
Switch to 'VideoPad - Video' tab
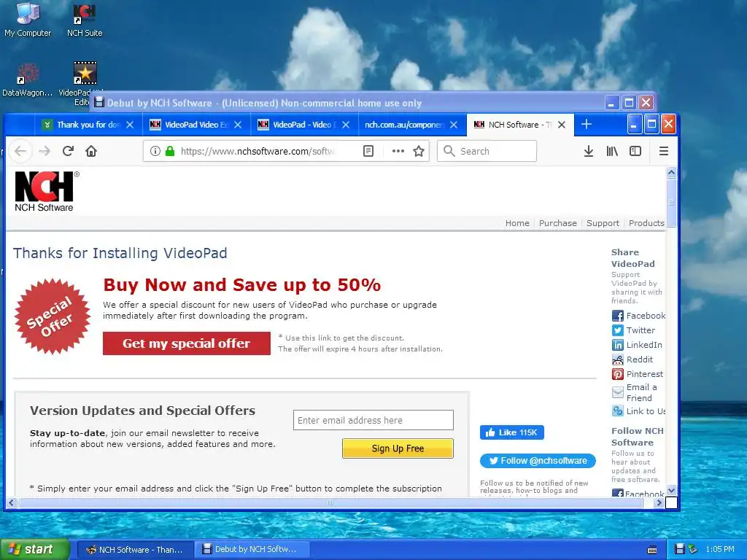pos(304,125)
